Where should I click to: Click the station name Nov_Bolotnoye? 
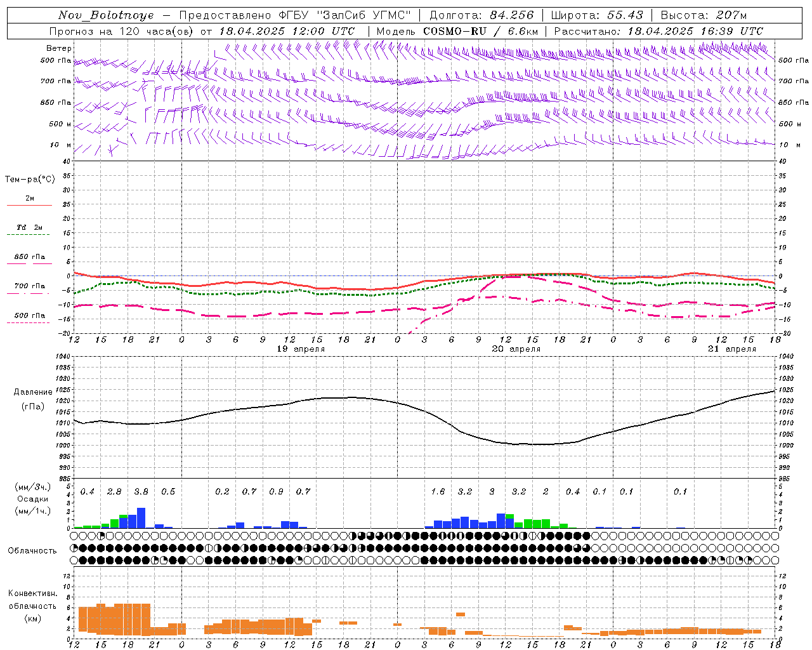click(x=106, y=15)
